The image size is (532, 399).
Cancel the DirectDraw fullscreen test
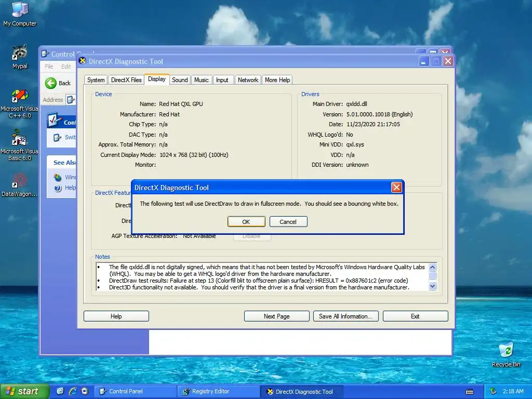pos(288,221)
